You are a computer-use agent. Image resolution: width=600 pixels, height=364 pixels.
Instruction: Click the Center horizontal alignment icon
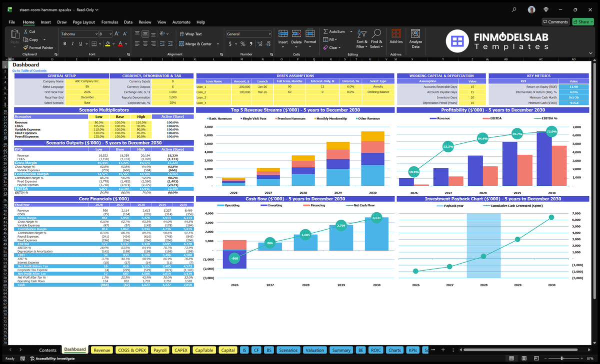coord(146,44)
